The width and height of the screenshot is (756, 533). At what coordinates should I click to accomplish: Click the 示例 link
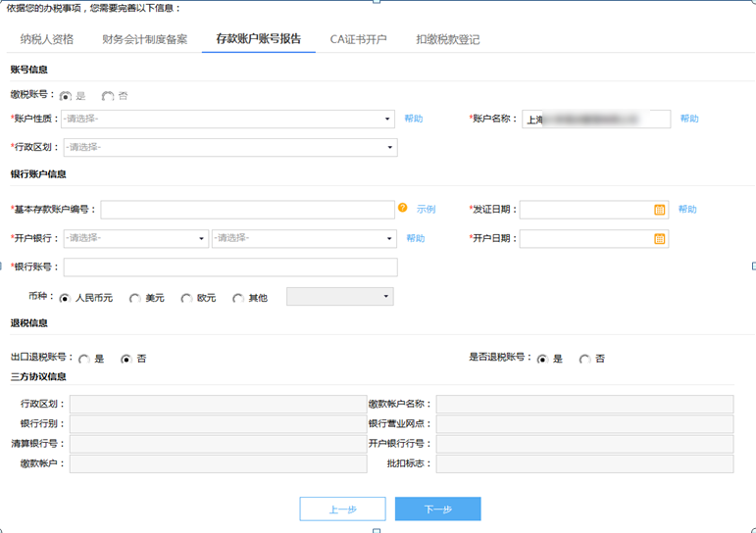click(x=426, y=210)
